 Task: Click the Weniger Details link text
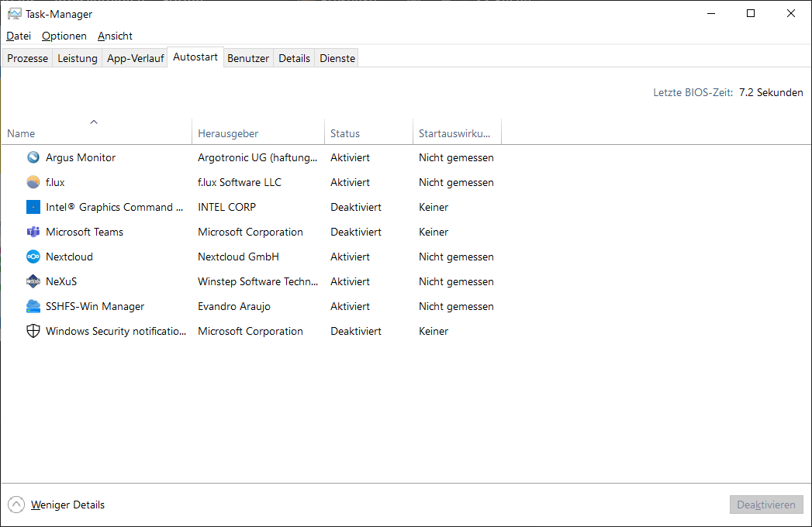[x=67, y=505]
